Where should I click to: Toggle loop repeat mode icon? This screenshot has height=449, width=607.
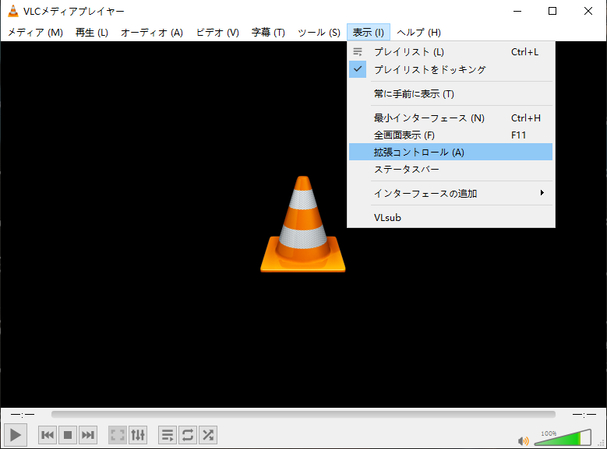tap(188, 435)
